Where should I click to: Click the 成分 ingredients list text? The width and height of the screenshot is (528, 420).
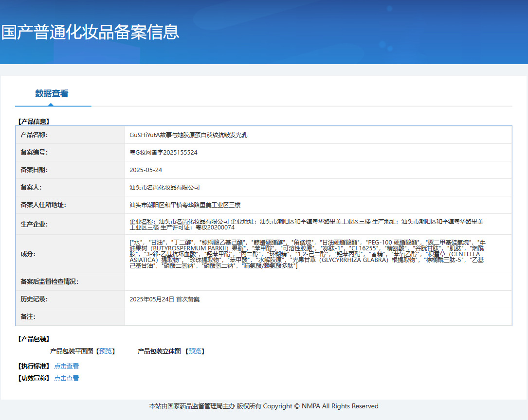tap(307, 254)
